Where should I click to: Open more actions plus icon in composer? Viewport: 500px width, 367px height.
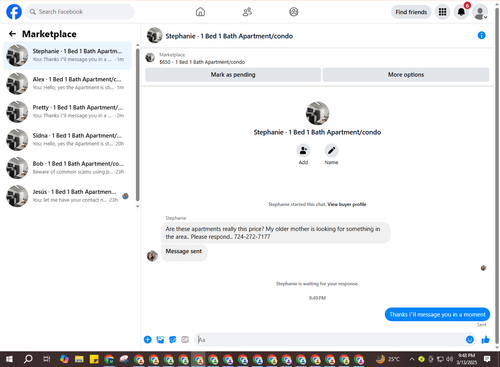coord(148,339)
